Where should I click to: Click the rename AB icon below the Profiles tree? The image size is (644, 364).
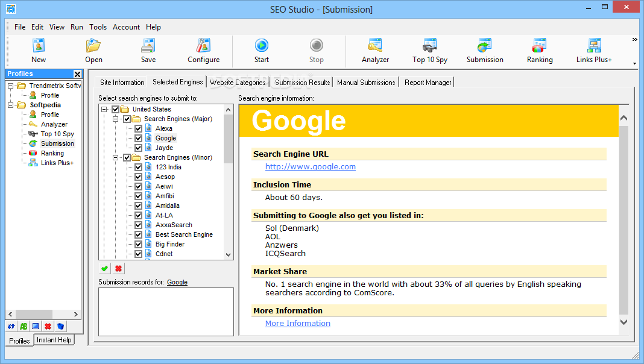[24, 326]
